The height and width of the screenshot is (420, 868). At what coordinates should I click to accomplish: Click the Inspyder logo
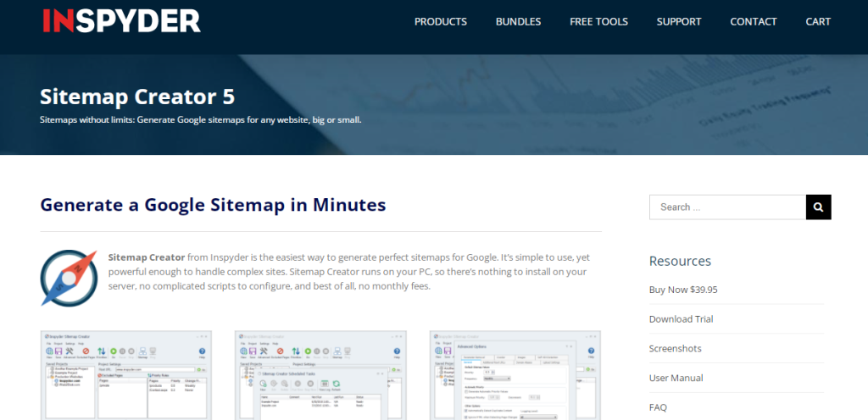[122, 20]
